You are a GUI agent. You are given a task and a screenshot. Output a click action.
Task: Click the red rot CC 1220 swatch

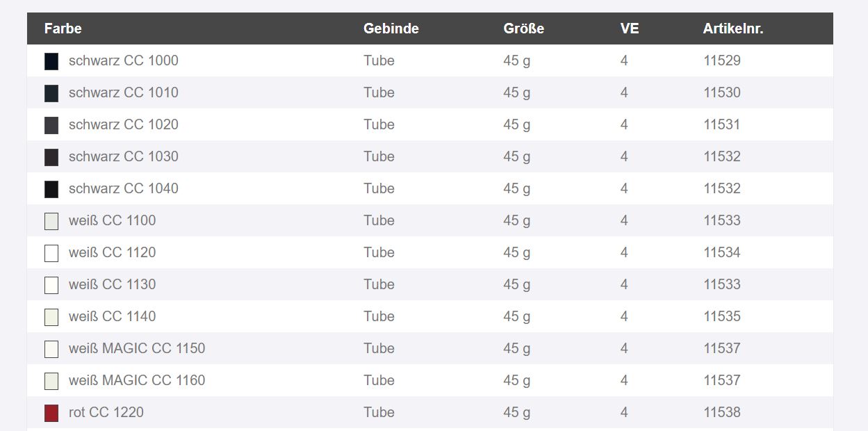tap(51, 413)
